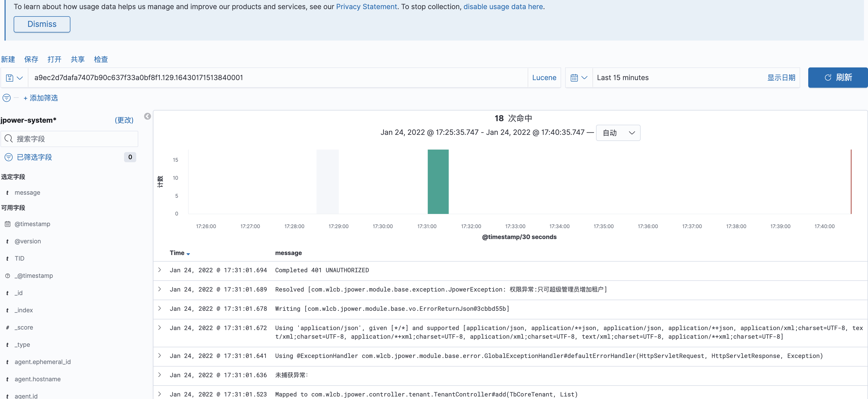Click the @timestamp calendar type icon

pos(7,224)
